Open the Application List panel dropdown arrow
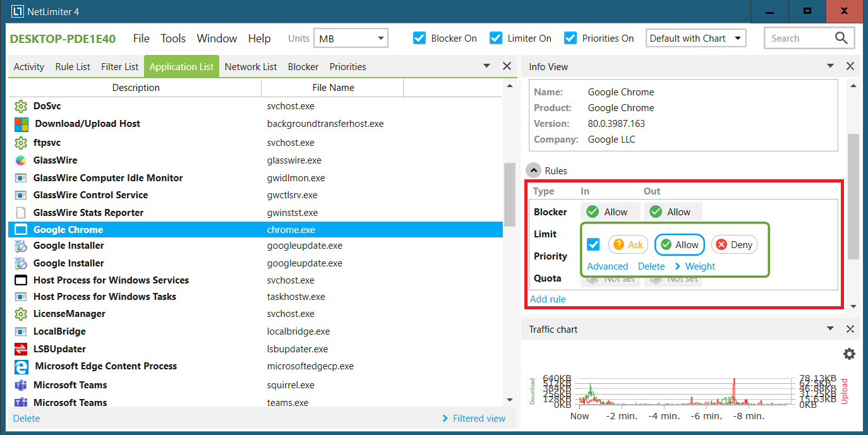The height and width of the screenshot is (435, 868). 486,66
